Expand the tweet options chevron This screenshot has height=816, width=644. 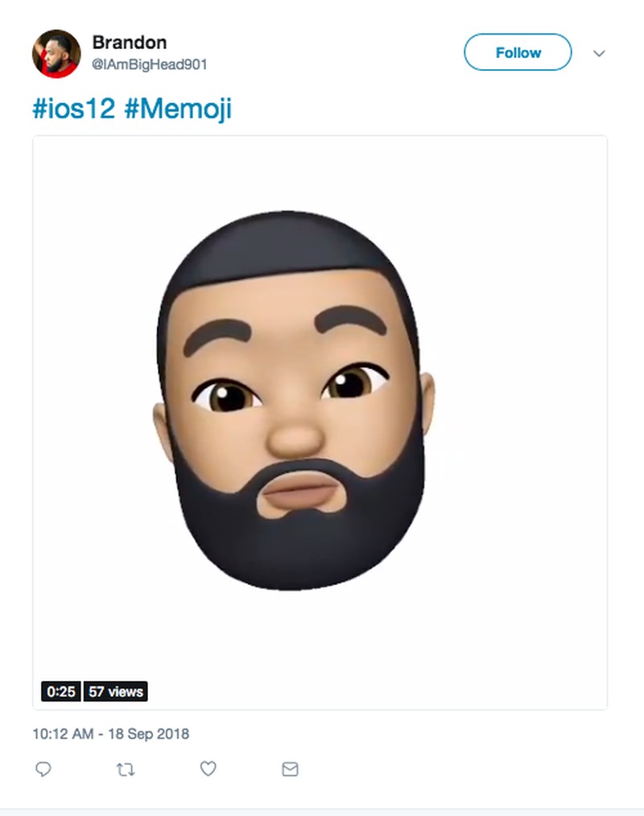click(x=599, y=53)
